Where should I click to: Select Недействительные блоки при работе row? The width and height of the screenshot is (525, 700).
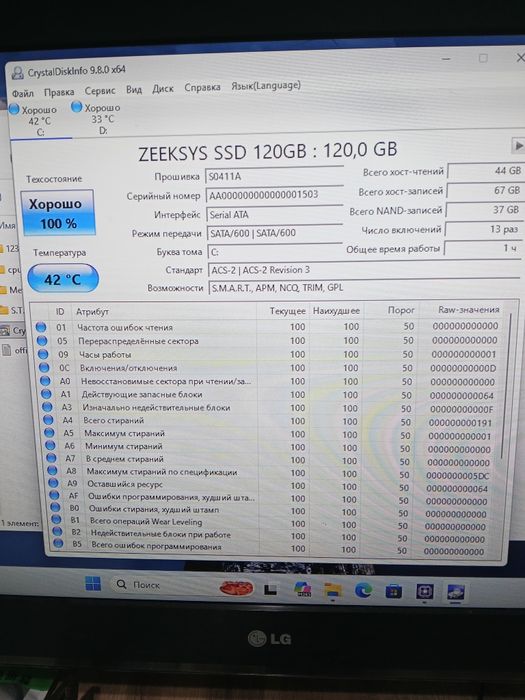[271, 534]
